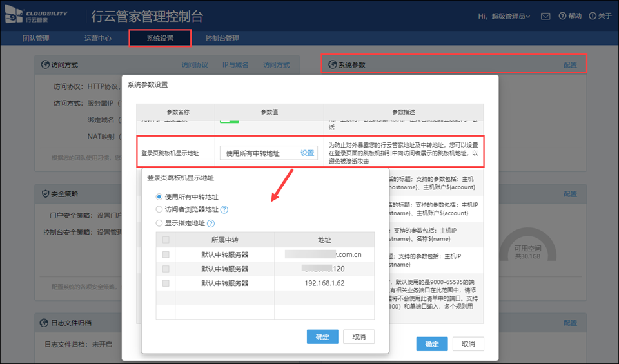Select the 使用所有中转地址 radio option
619x364 pixels.
tap(159, 196)
